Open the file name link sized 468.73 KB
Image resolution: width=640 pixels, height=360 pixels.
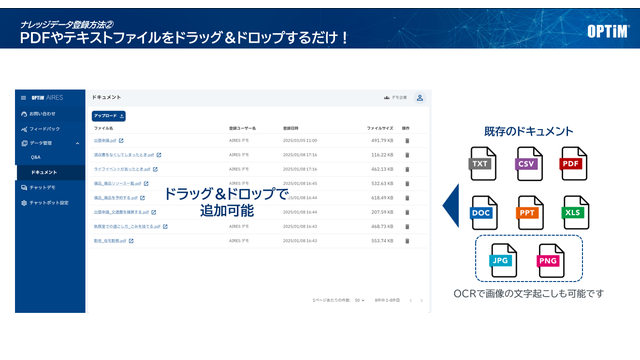point(127,226)
